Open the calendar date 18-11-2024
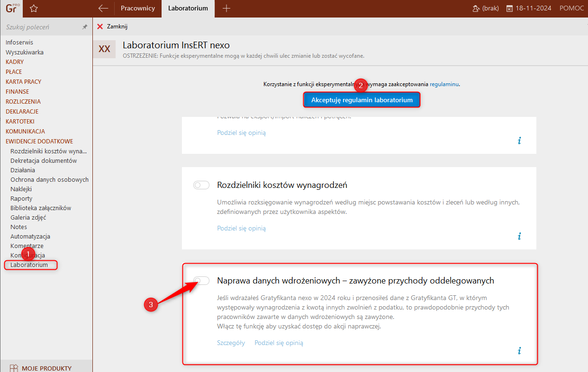The image size is (588, 372). click(x=529, y=8)
